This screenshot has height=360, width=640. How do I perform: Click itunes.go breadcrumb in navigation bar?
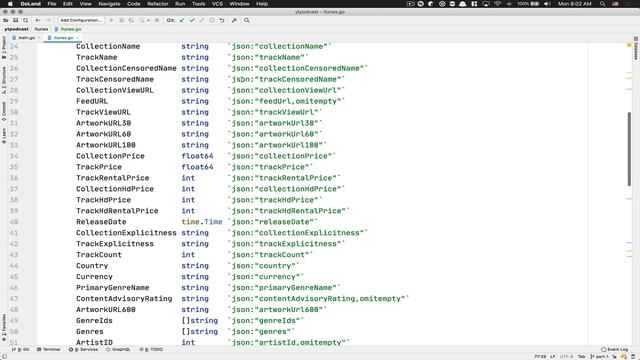click(68, 29)
